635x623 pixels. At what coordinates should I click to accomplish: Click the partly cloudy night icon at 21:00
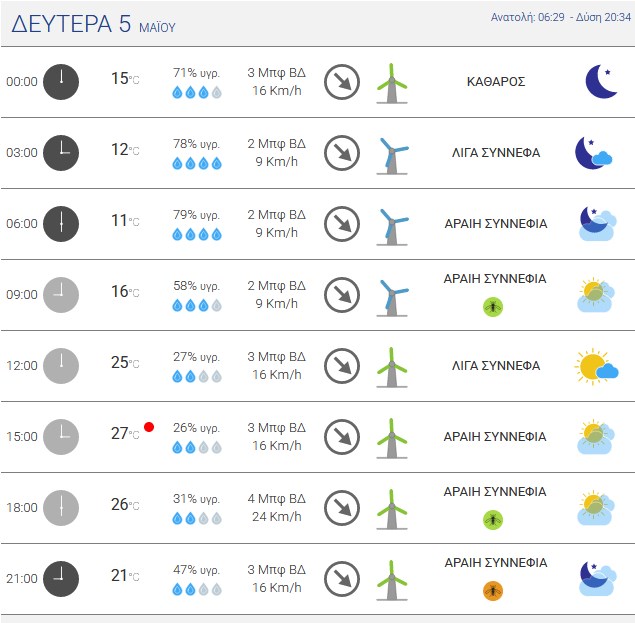coord(596,578)
